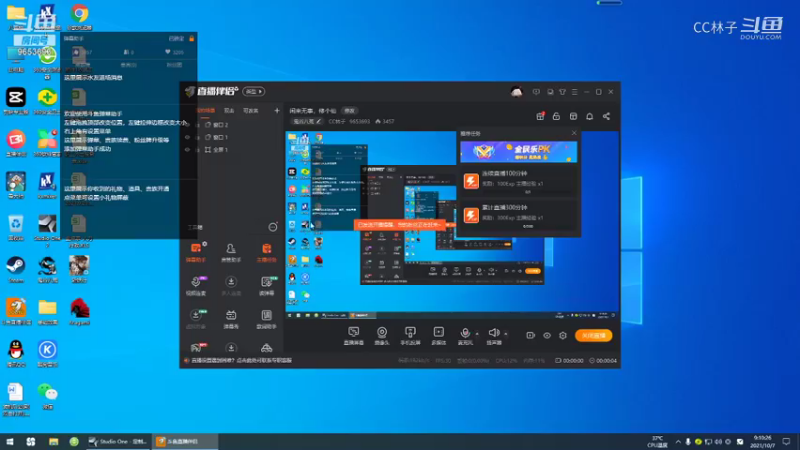Viewport: 800px width, 450px height.
Task: Click the user avatar in title bar
Action: click(x=516, y=91)
